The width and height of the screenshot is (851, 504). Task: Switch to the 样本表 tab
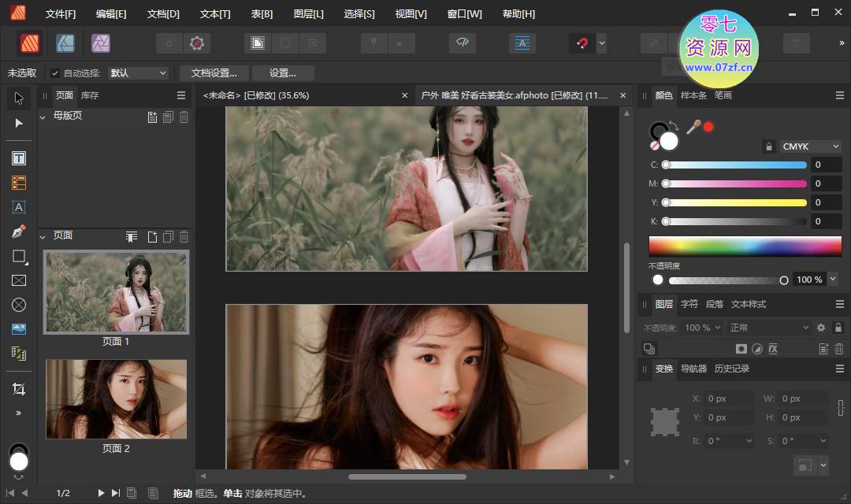click(x=693, y=95)
